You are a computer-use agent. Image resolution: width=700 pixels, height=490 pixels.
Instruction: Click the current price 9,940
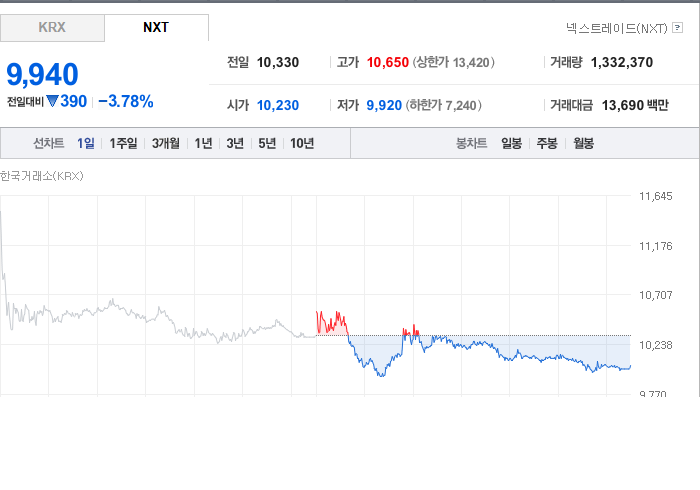click(42, 74)
